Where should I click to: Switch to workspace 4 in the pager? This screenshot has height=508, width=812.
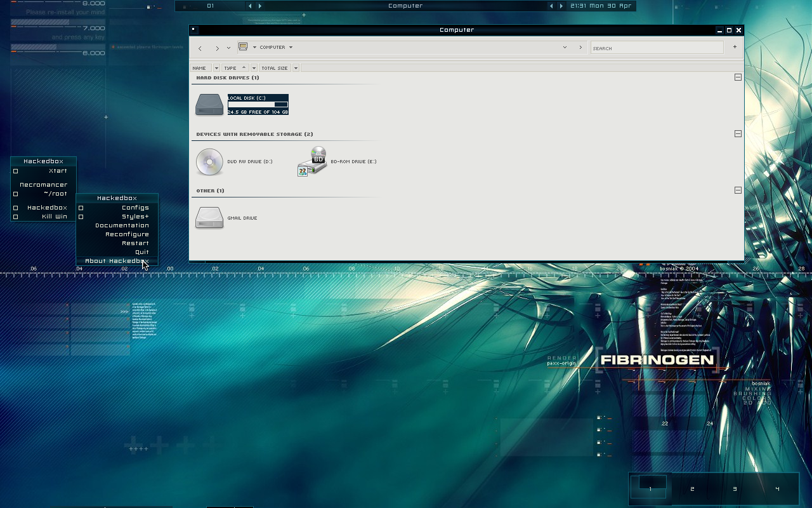pyautogui.click(x=777, y=488)
